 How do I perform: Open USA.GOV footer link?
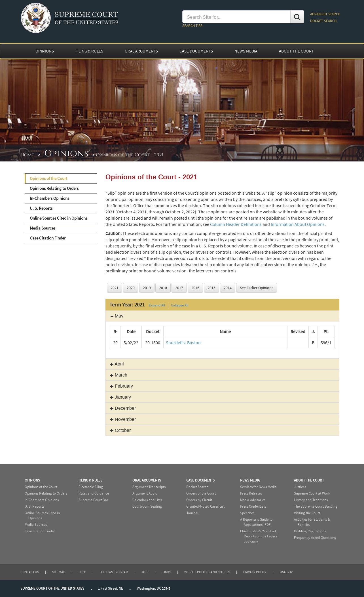[286, 572]
